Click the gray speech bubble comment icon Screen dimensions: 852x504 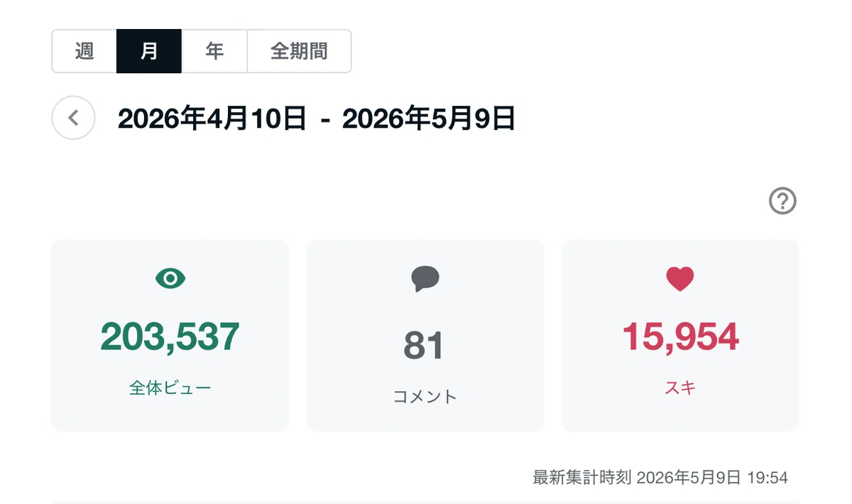(425, 279)
